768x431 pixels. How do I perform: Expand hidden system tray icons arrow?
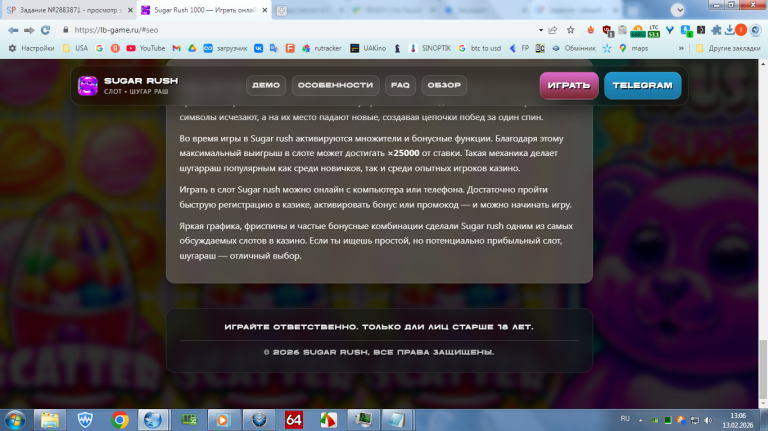click(640, 420)
